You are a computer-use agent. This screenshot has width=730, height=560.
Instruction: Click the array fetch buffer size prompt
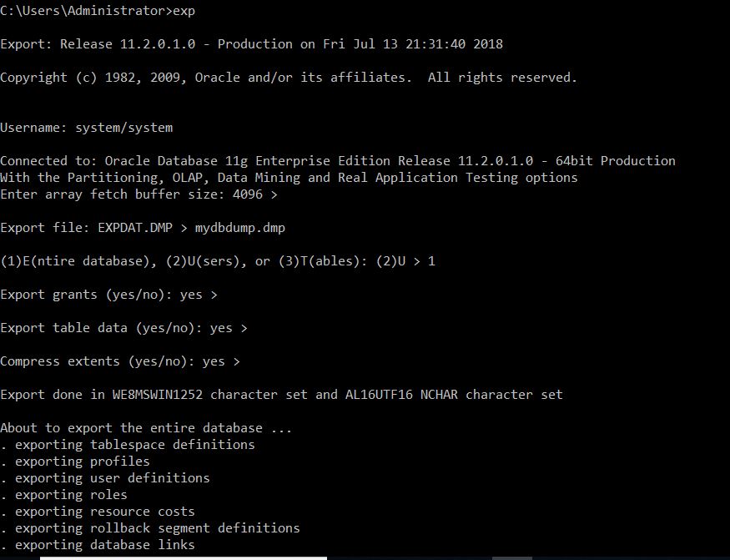point(138,194)
